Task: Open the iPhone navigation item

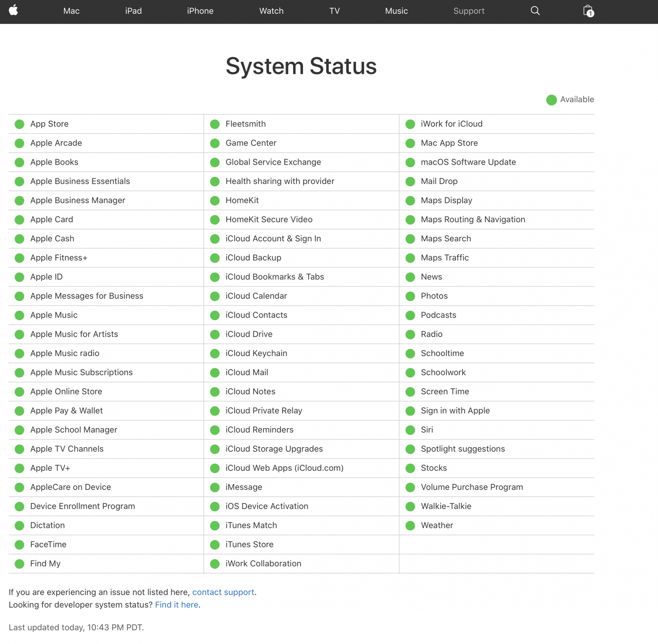Action: coord(200,11)
